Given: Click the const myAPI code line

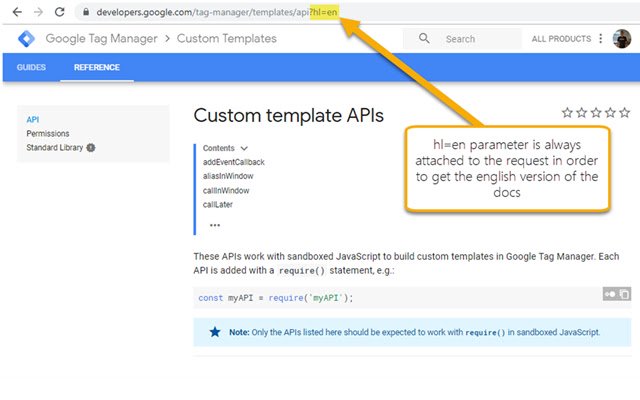Looking at the screenshot, I should [x=276, y=298].
